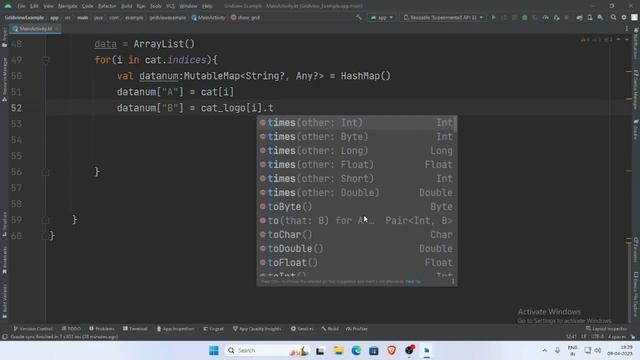
Task: Open editor tabs options kebab icon
Action: tap(627, 29)
